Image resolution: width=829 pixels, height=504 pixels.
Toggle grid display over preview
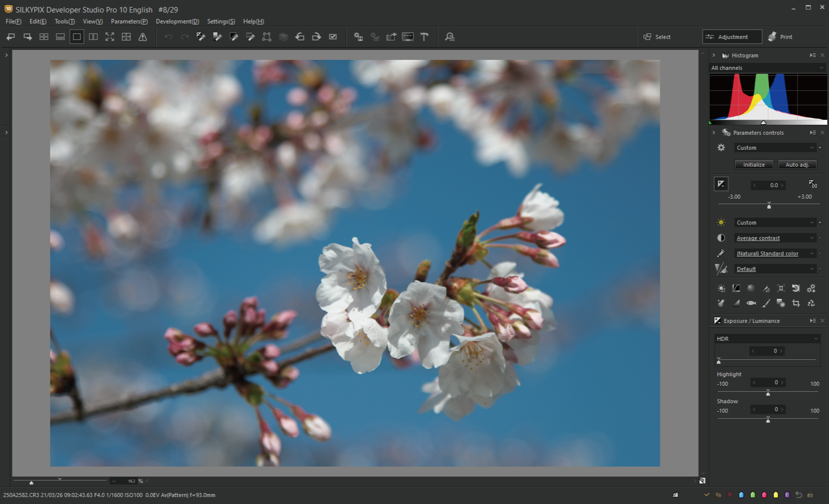point(126,37)
